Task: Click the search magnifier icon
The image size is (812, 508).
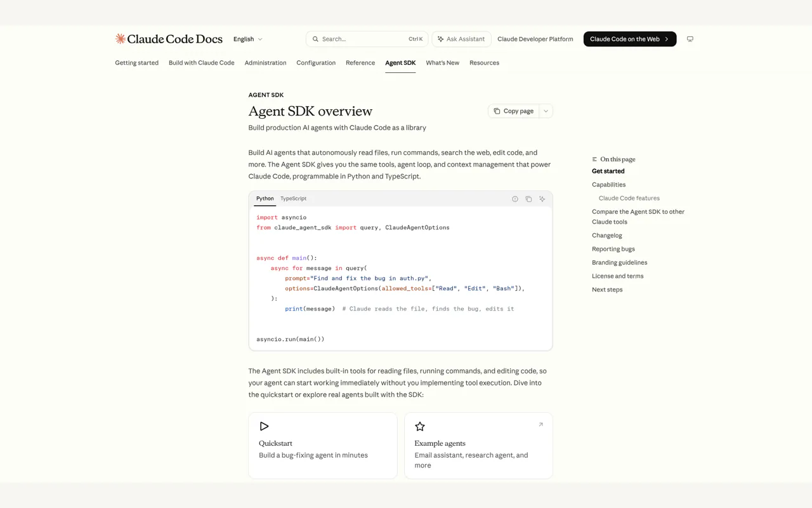Action: (x=315, y=39)
